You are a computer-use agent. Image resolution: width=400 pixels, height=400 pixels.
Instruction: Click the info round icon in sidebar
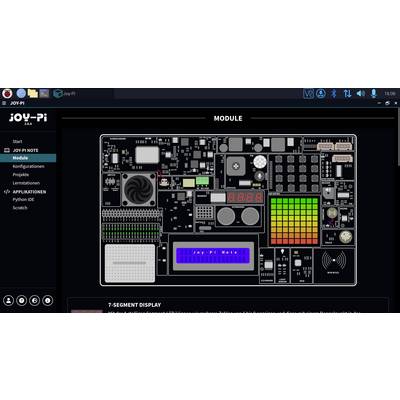coord(48,300)
